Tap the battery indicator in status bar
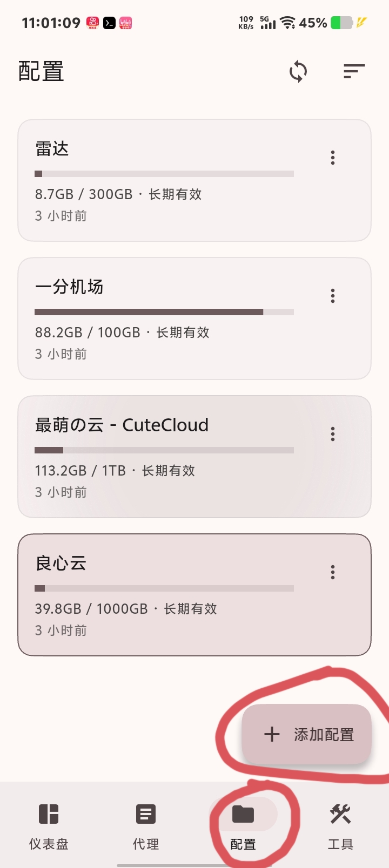 (x=341, y=23)
